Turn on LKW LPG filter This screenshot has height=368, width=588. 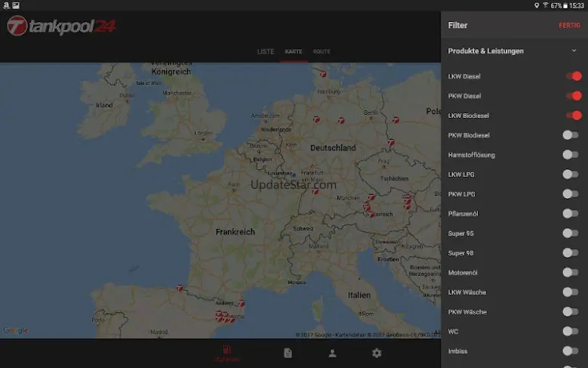[x=571, y=175]
